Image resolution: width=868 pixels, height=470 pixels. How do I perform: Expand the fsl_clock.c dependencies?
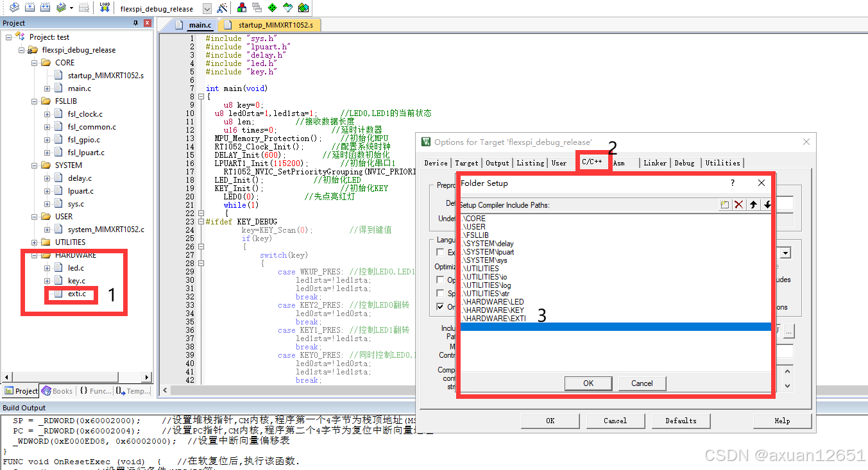(47, 114)
